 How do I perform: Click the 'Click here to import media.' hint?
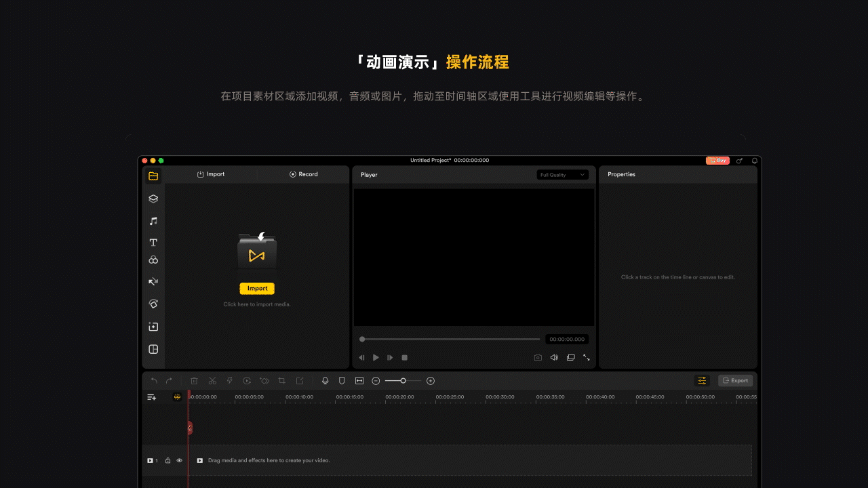coord(257,304)
